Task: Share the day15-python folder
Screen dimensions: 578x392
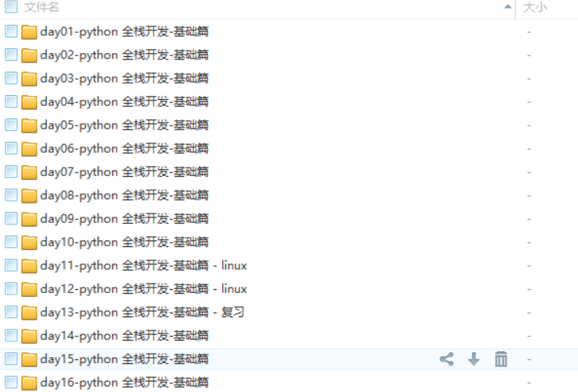Action: point(446,359)
